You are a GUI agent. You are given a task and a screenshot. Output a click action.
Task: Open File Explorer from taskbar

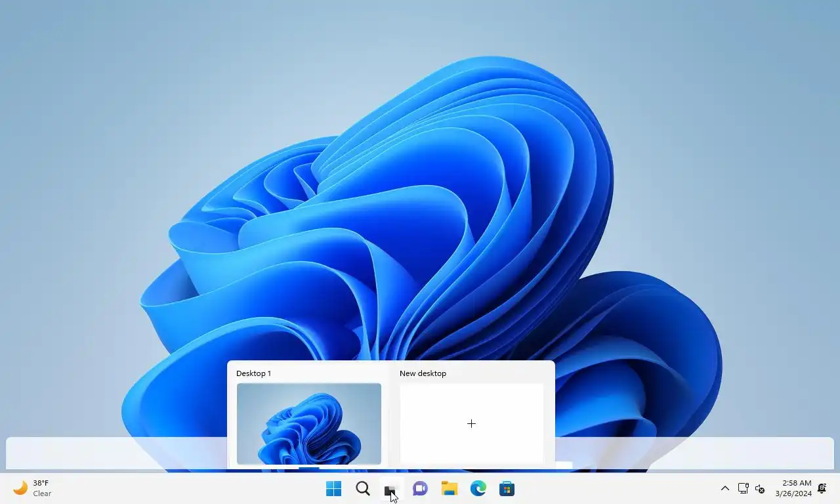(449, 488)
